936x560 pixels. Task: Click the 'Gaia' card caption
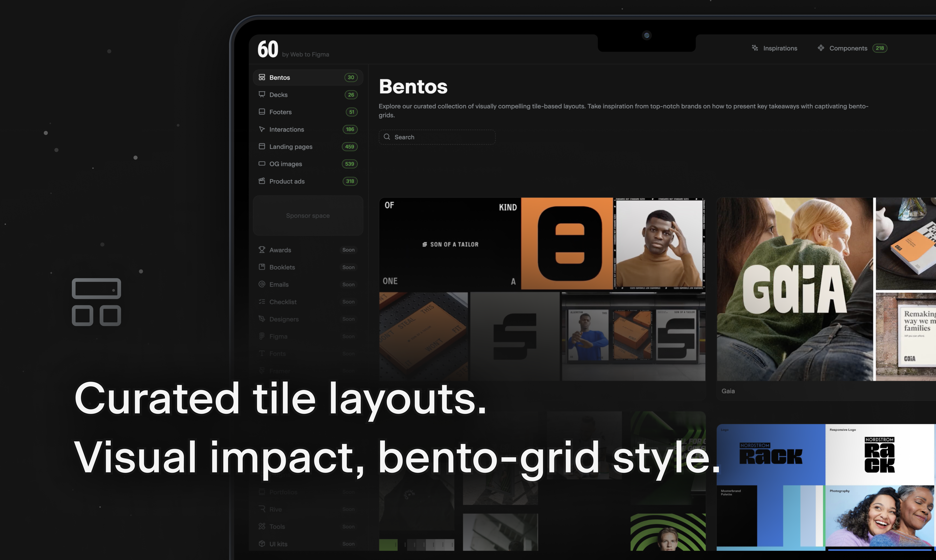point(728,391)
